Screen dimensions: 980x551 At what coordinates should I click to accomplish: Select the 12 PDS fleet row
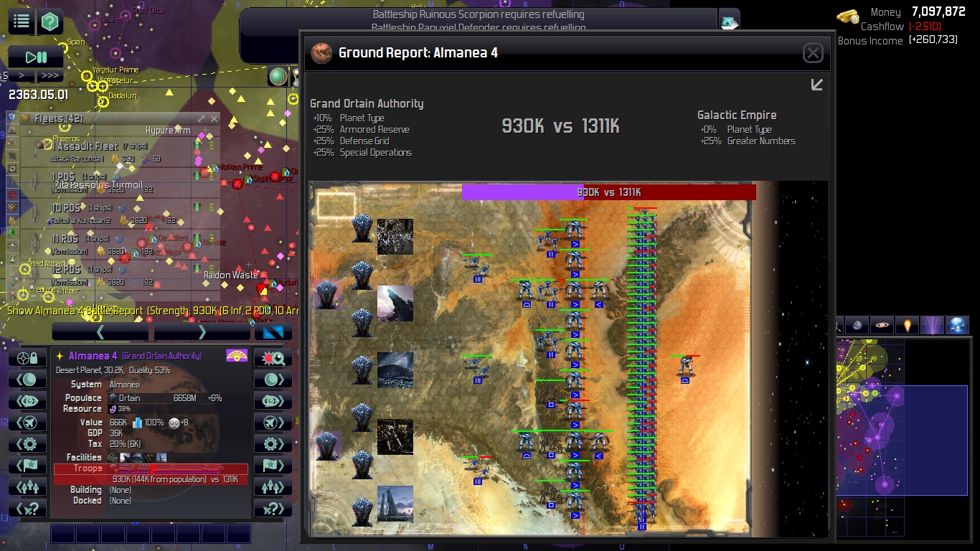click(x=120, y=275)
